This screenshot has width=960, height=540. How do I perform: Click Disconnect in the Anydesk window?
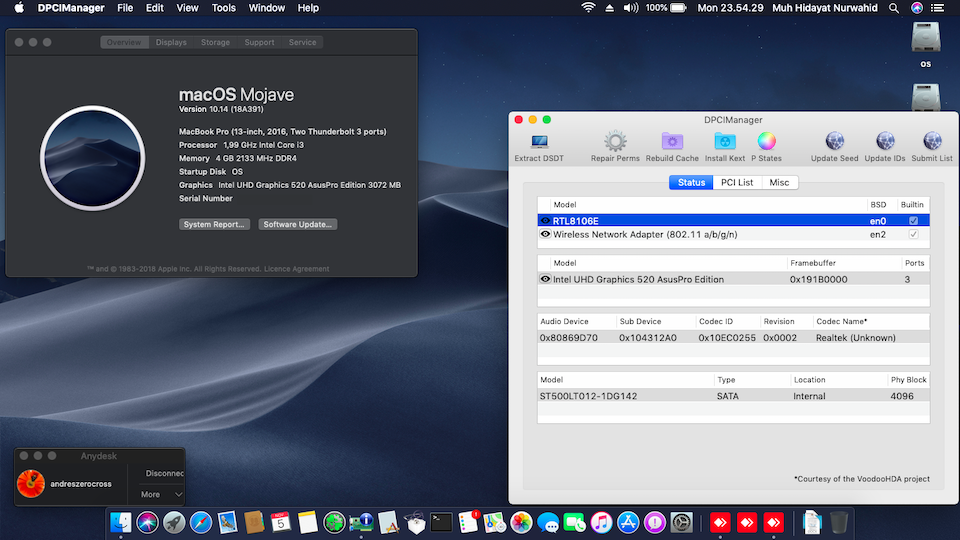pyautogui.click(x=164, y=473)
